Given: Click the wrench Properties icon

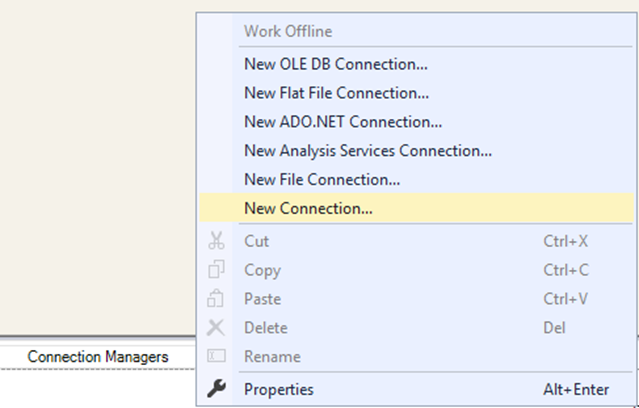Looking at the screenshot, I should 216,389.
